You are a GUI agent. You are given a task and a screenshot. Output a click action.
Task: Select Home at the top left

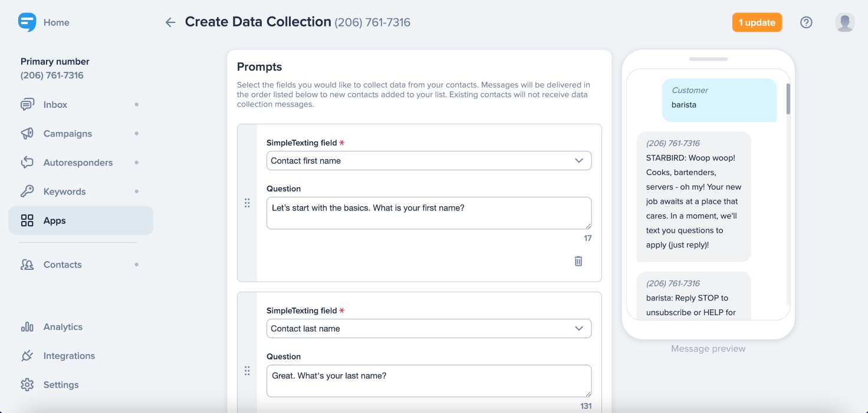point(56,22)
